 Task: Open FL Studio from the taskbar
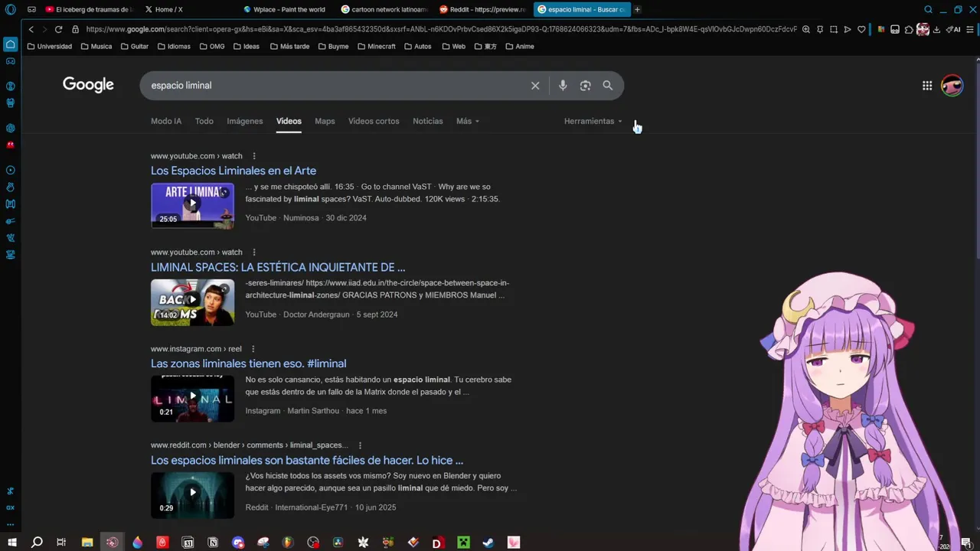[x=288, y=543]
